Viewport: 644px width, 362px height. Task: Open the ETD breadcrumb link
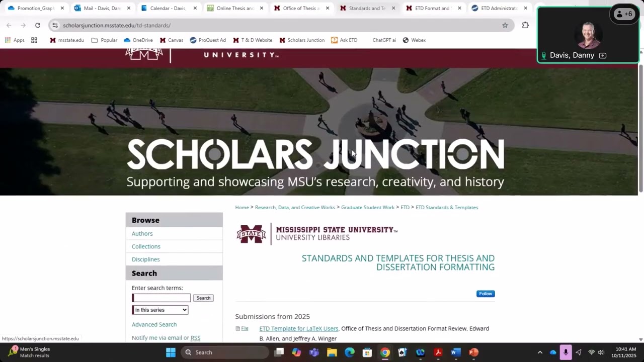[x=405, y=207]
